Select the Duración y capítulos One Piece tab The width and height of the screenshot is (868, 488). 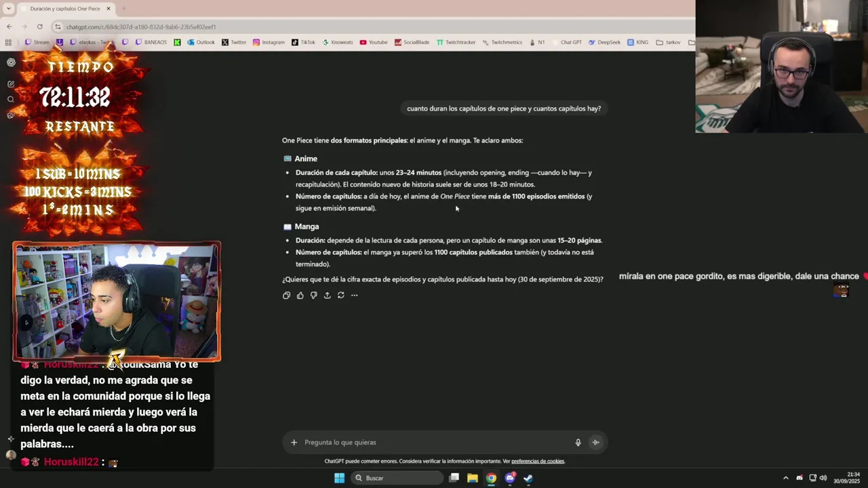pos(66,9)
